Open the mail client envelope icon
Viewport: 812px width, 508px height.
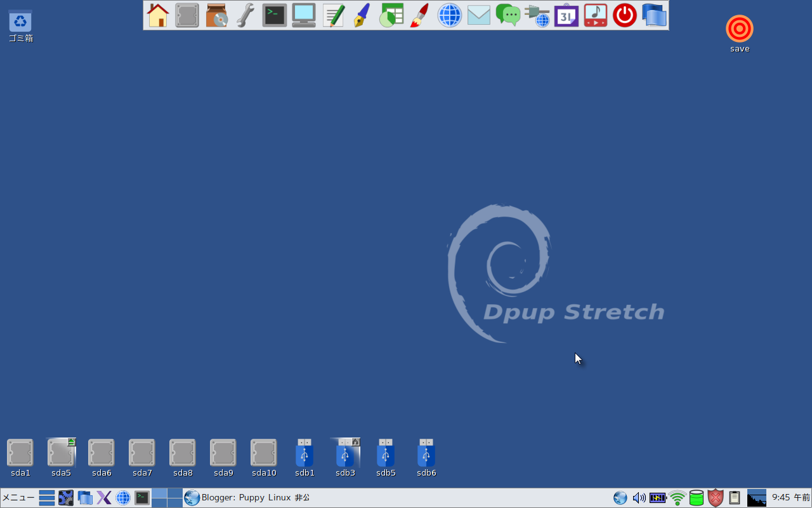[x=478, y=15]
